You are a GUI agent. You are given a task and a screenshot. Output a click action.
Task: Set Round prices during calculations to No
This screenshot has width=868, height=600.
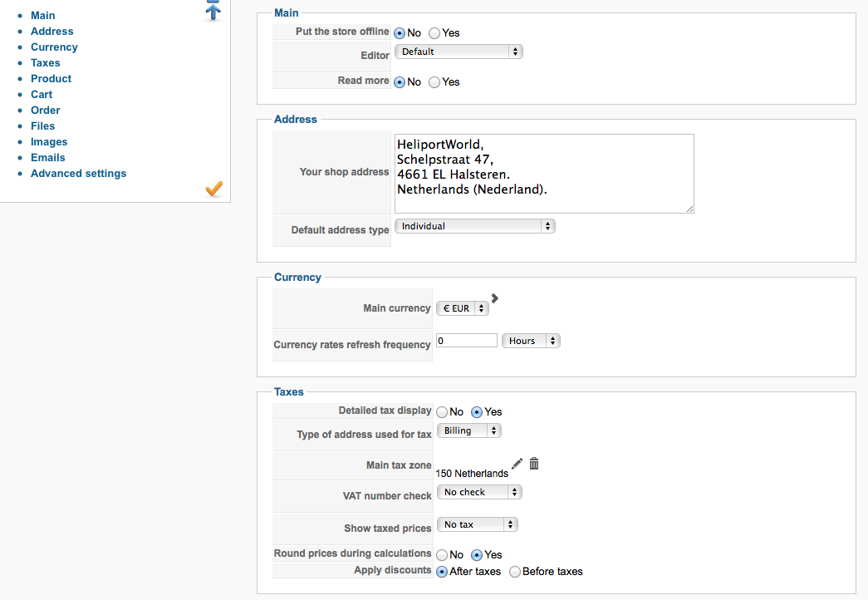442,555
